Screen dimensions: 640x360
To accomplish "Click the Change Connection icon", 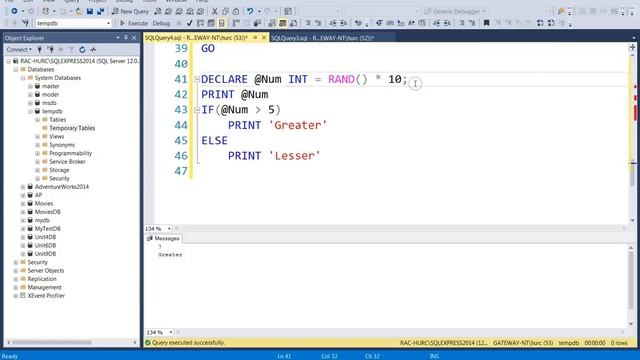I will coord(25,23).
